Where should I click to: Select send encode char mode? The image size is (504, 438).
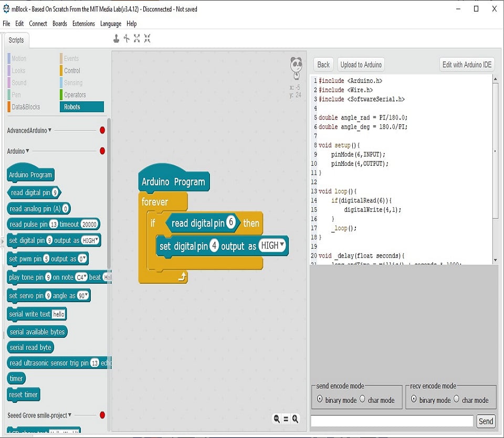tap(362, 399)
